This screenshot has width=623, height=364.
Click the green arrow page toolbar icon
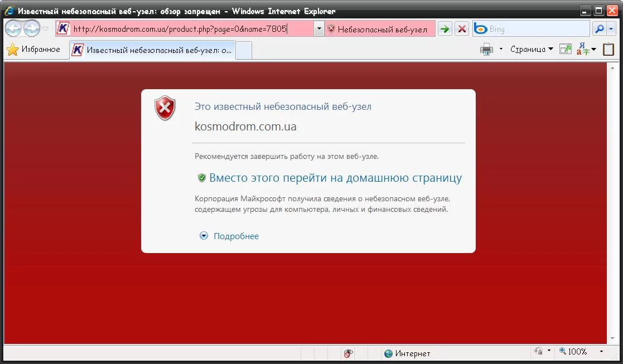(566, 49)
